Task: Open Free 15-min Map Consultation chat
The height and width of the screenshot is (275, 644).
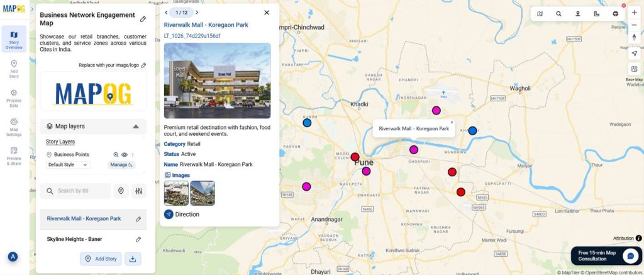Action: coord(606,255)
